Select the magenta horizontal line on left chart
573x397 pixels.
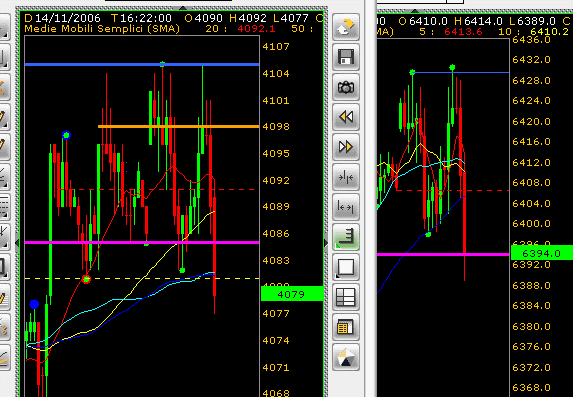coord(142,242)
